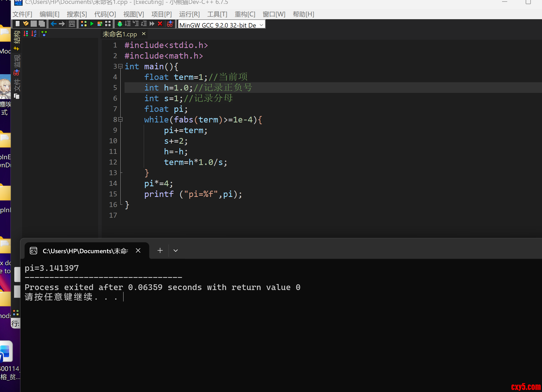Screen dimensions: 542x392
Task: Click the green Run triangle icon
Action: click(92, 24)
